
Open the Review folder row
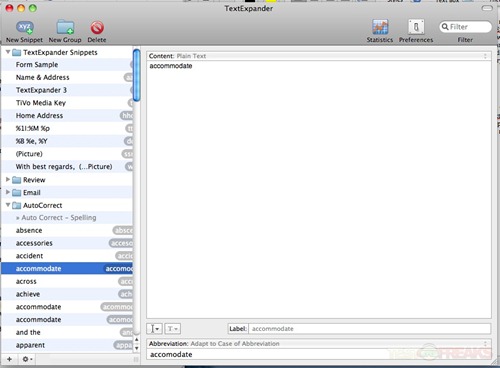coord(67,180)
